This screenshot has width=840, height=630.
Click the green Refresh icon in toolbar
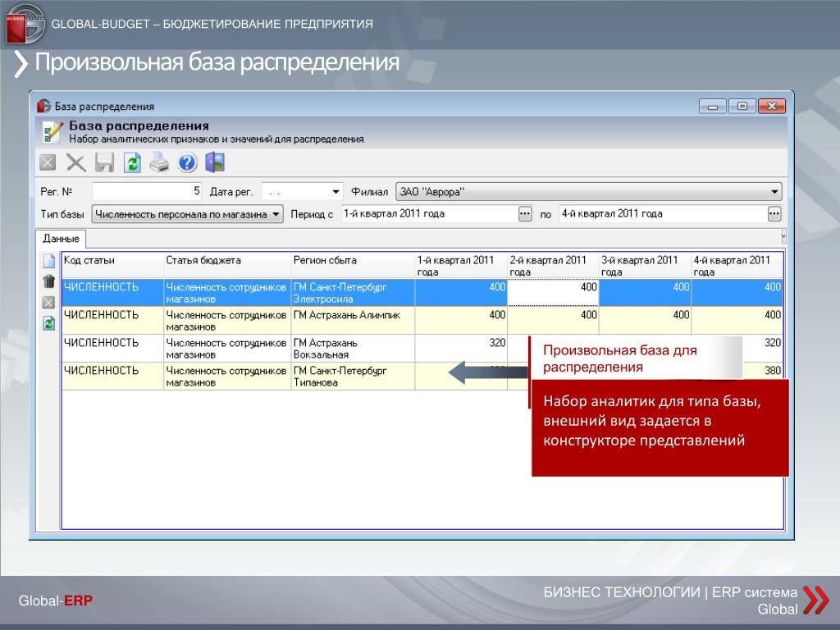point(132,162)
